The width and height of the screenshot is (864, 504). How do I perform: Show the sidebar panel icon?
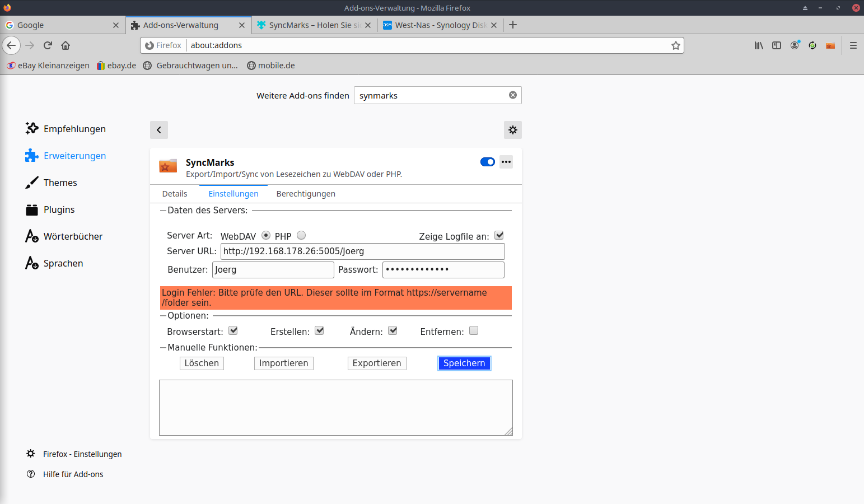[x=777, y=45]
